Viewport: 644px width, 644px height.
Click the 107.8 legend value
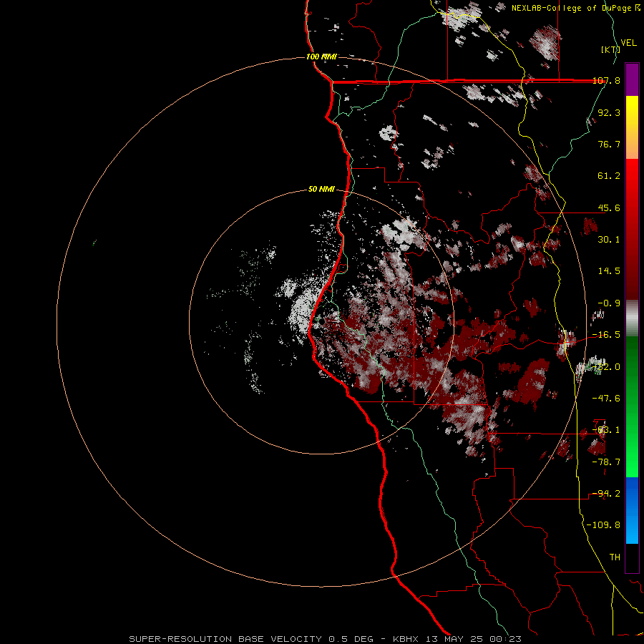tap(606, 80)
